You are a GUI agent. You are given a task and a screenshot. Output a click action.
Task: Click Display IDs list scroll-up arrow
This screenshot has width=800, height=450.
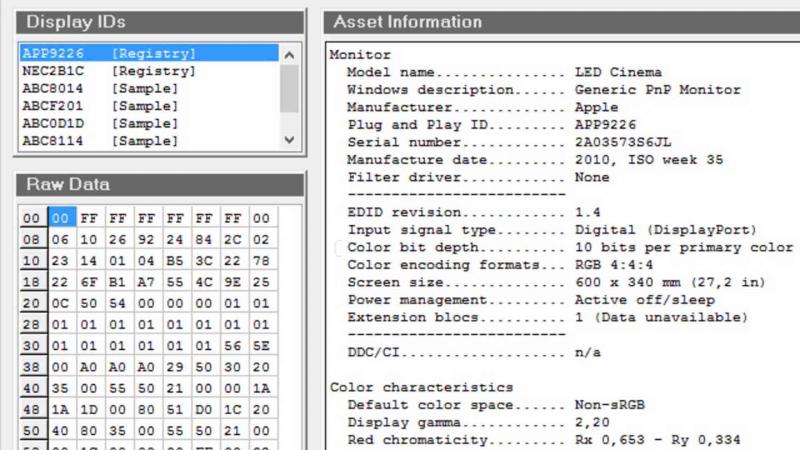click(x=289, y=55)
